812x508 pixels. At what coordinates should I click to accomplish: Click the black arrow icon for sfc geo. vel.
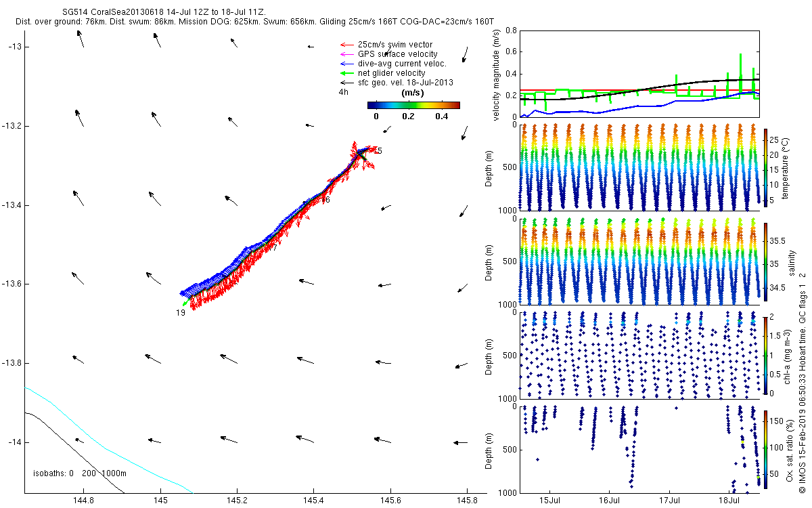click(346, 83)
